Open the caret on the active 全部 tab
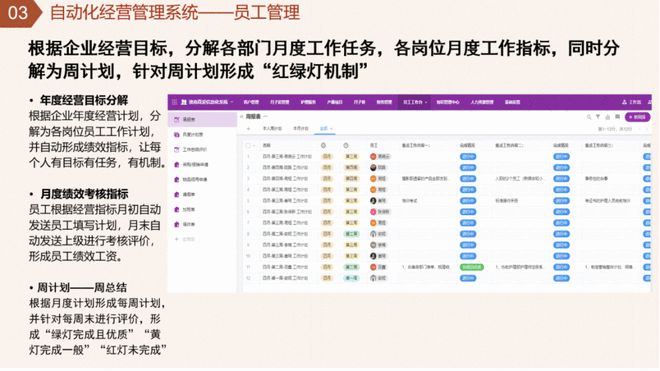This screenshot has width=660, height=371. pyautogui.click(x=332, y=128)
